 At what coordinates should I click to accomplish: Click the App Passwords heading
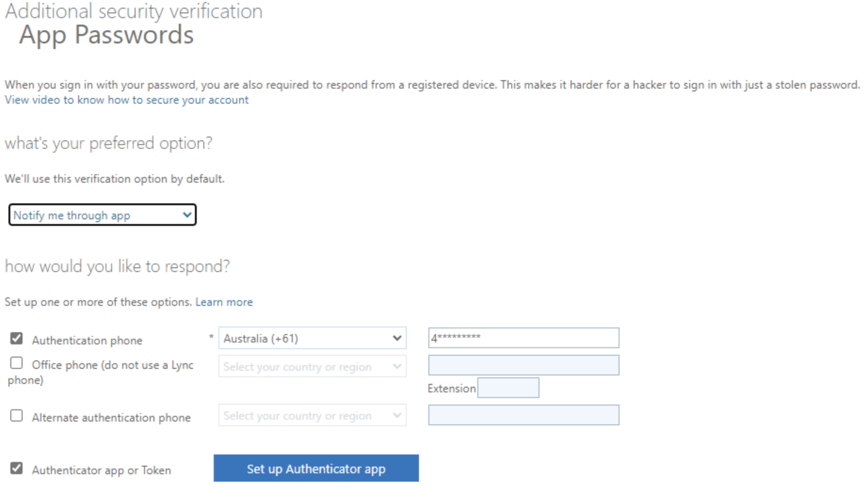[107, 35]
